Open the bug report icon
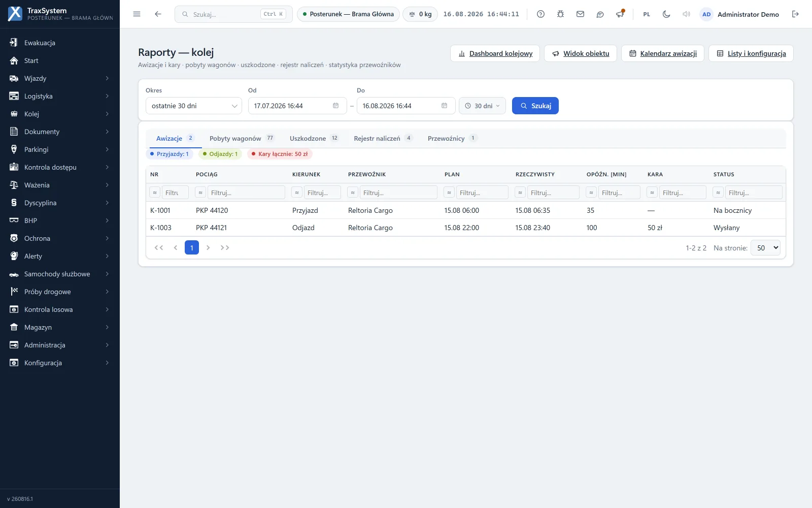 pyautogui.click(x=560, y=14)
